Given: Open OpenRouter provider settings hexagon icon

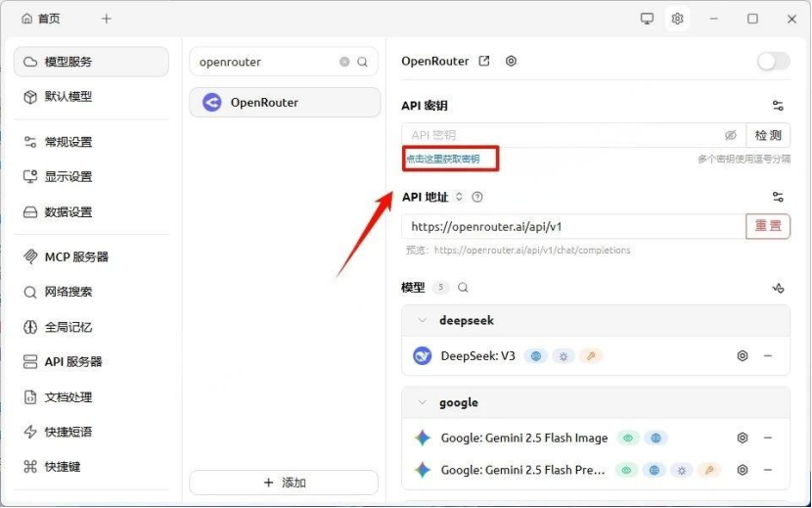Looking at the screenshot, I should [x=511, y=61].
